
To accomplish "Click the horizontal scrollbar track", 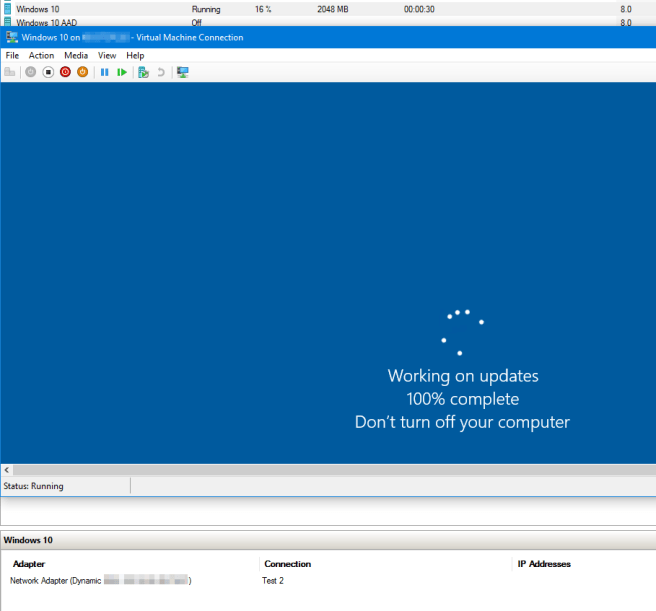I will pyautogui.click(x=334, y=470).
